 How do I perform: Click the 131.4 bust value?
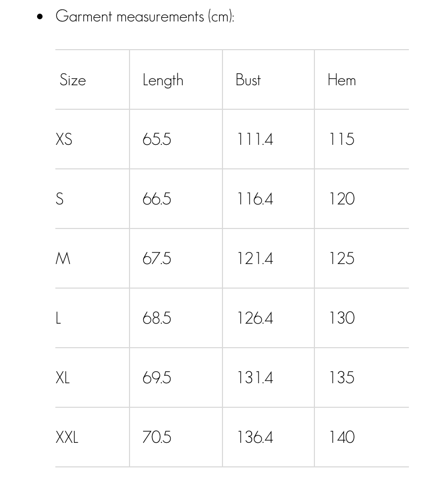255,378
